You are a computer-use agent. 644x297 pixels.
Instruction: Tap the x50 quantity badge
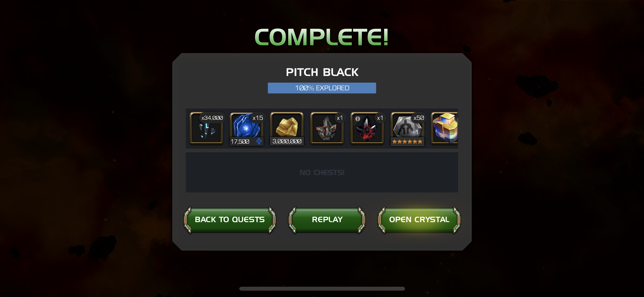tap(418, 118)
